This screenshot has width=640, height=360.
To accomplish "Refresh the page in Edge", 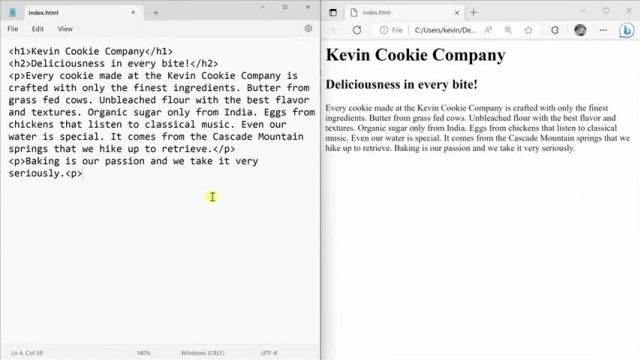I will coord(357,30).
